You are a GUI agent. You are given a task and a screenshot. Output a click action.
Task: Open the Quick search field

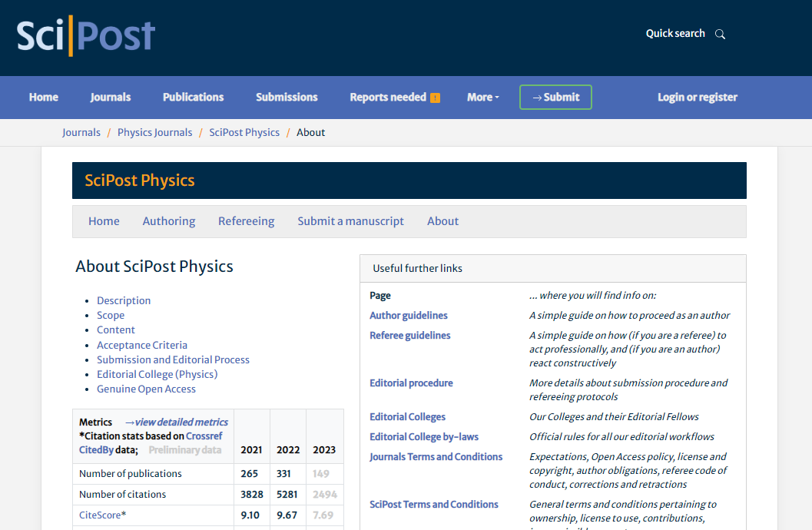tap(675, 34)
